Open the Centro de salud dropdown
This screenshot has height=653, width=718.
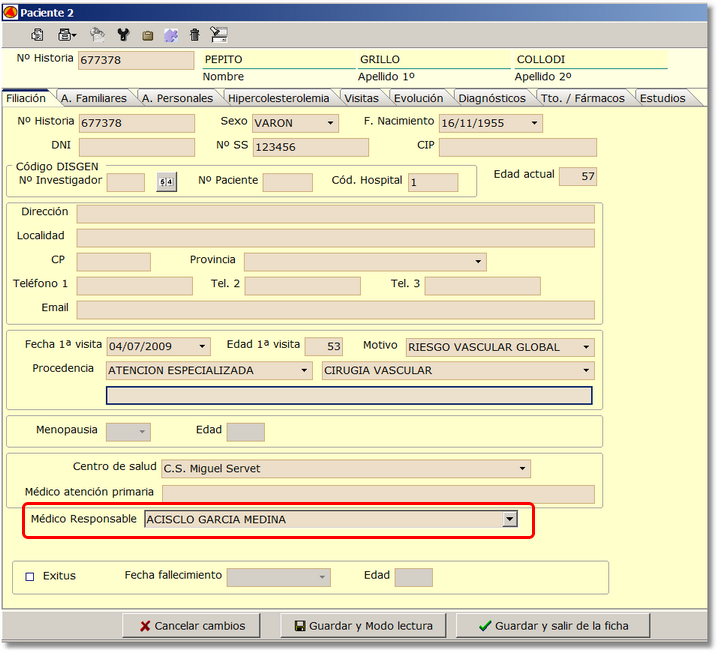522,468
